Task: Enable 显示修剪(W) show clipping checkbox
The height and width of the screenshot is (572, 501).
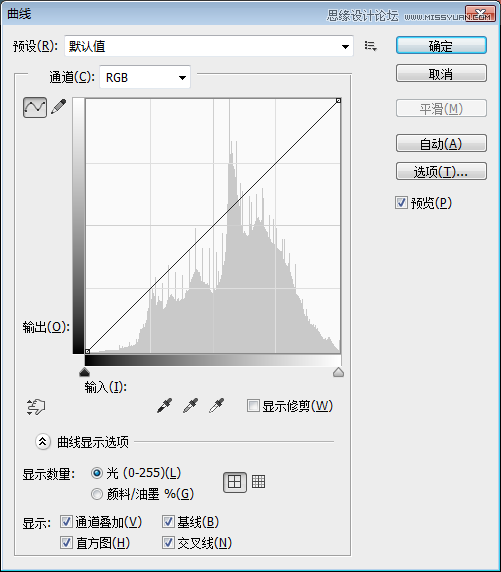Action: click(x=253, y=406)
